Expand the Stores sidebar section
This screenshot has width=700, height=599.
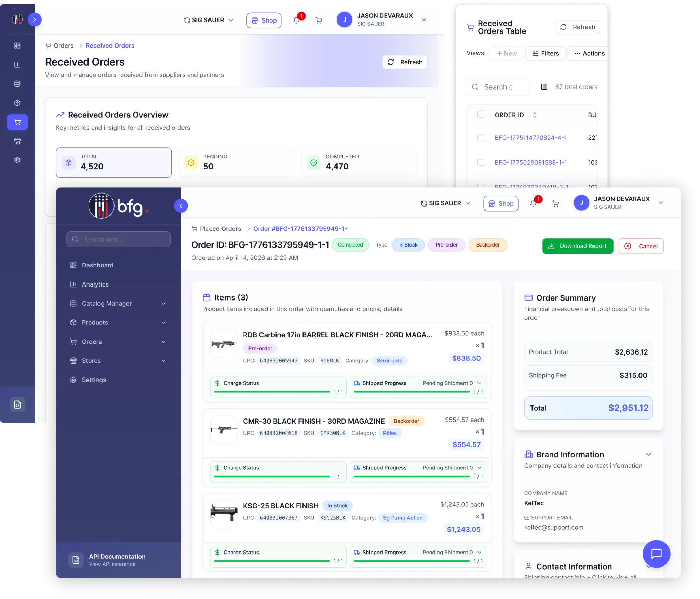pyautogui.click(x=118, y=361)
